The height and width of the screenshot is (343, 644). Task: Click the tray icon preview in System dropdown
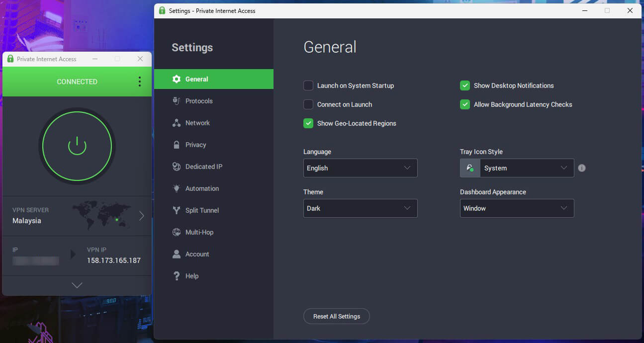[x=470, y=168]
